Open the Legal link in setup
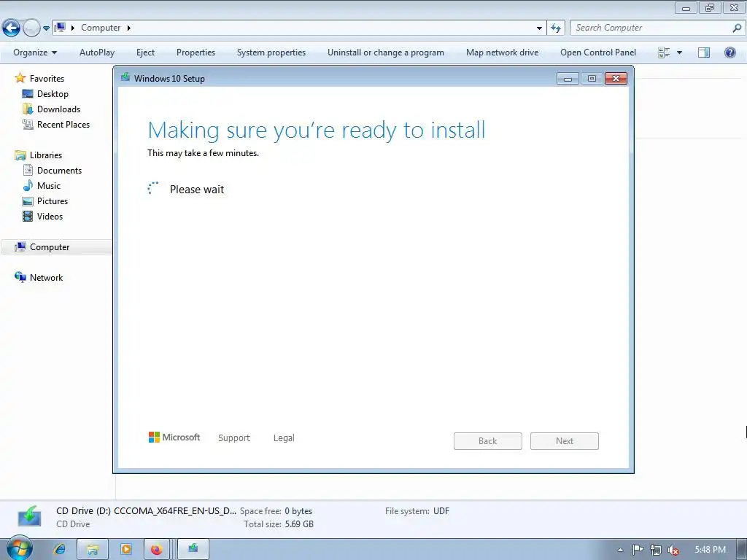747x560 pixels. (x=284, y=437)
